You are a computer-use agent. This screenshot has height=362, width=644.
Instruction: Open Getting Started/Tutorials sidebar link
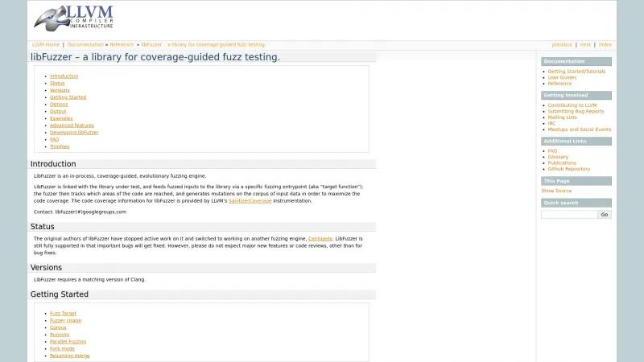576,72
